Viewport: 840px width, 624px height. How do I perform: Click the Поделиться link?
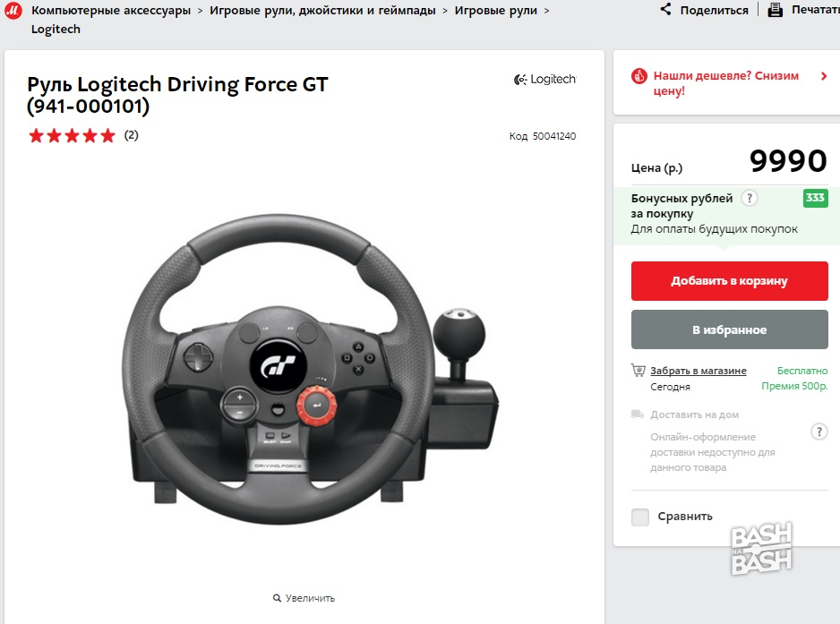[x=714, y=10]
